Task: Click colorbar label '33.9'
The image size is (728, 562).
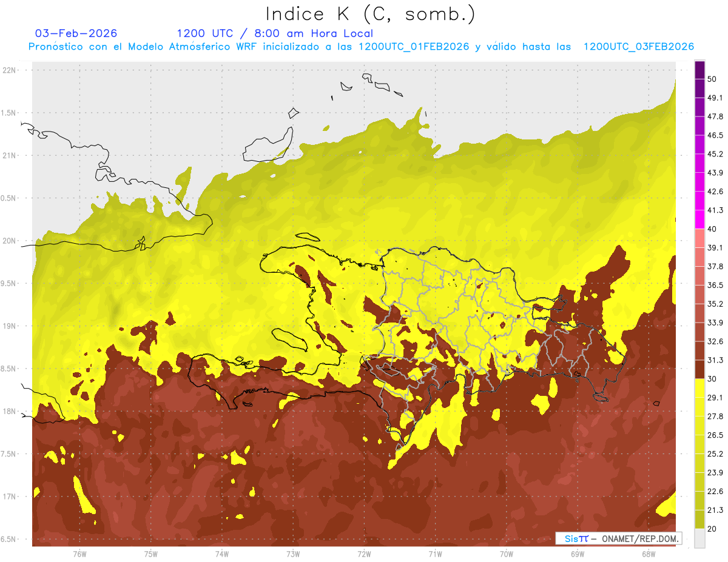Action: click(715, 323)
